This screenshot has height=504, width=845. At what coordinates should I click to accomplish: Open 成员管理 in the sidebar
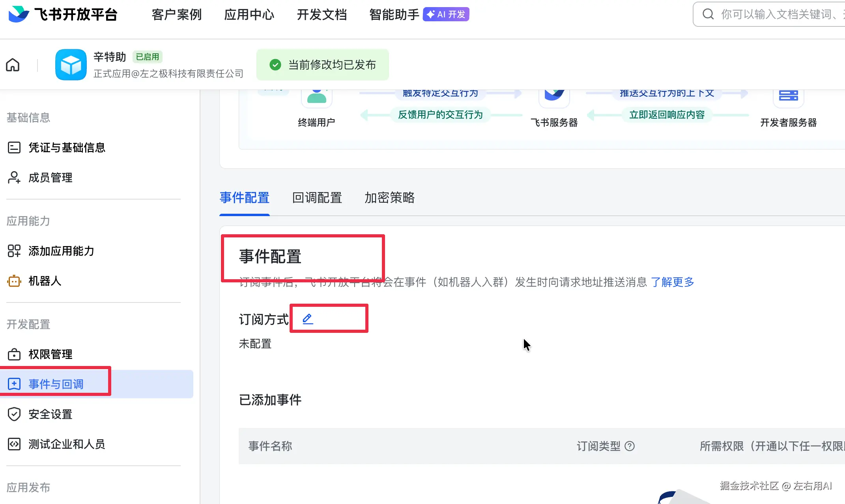[x=50, y=177]
